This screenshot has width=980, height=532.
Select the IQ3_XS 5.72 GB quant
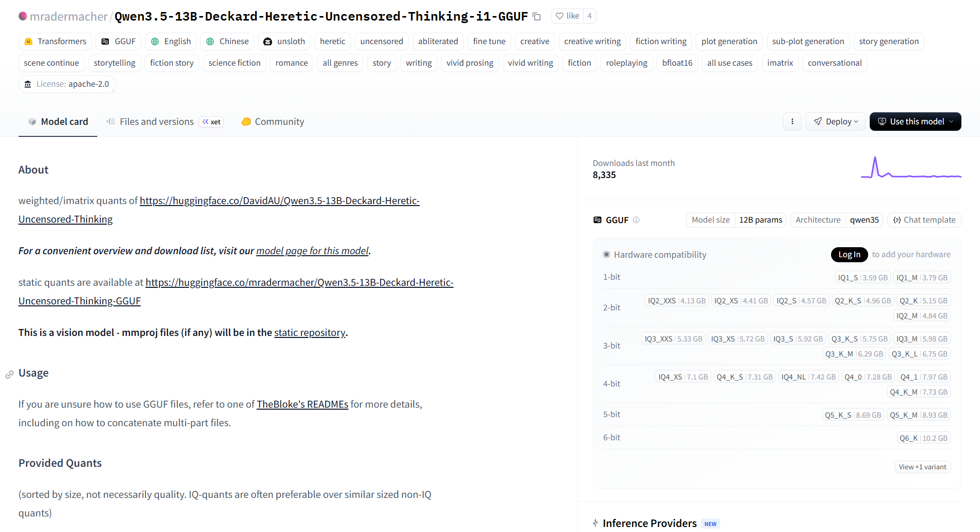tap(738, 339)
